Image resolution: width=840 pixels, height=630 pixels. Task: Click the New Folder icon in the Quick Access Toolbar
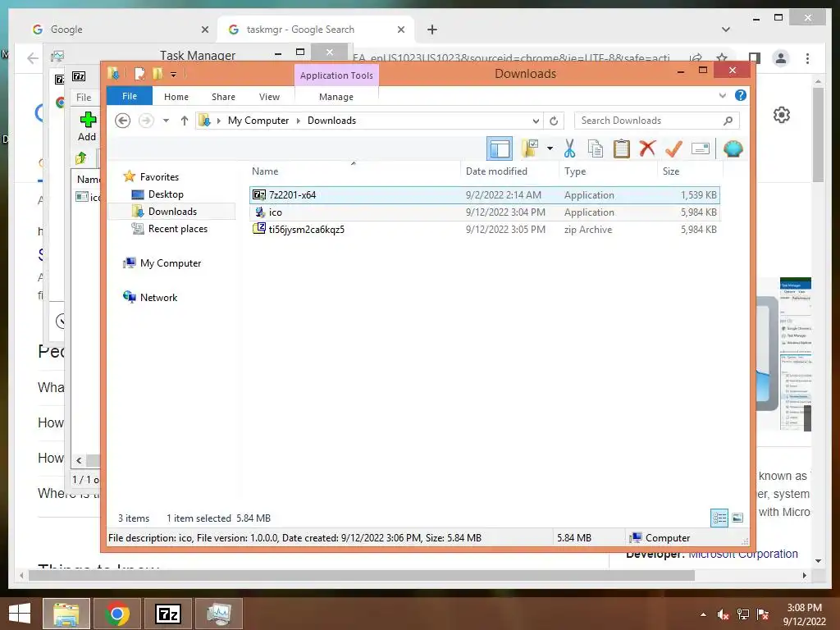point(157,73)
